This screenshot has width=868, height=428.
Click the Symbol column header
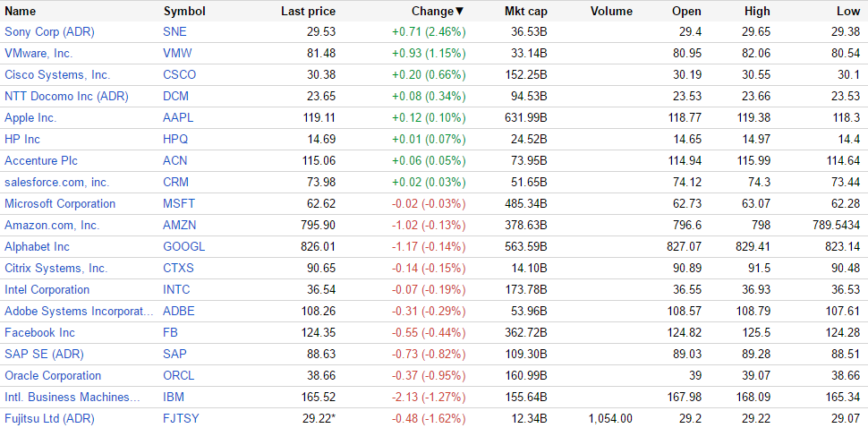click(184, 12)
